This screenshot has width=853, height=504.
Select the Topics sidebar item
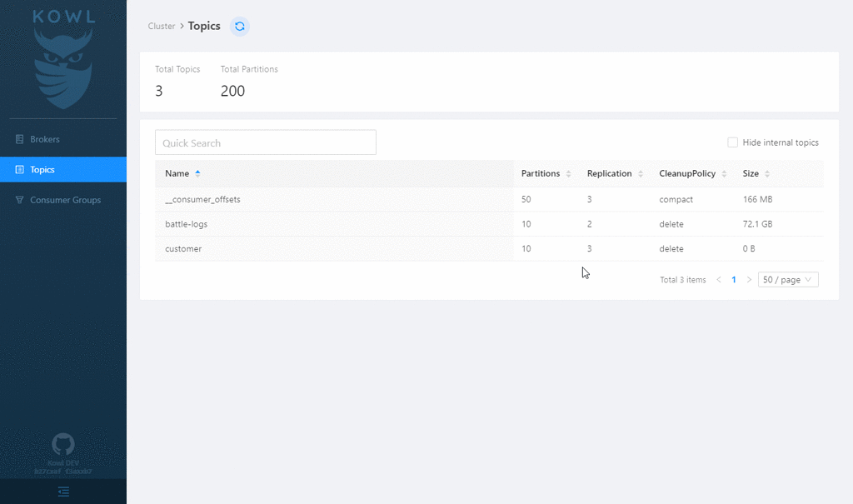click(x=63, y=170)
